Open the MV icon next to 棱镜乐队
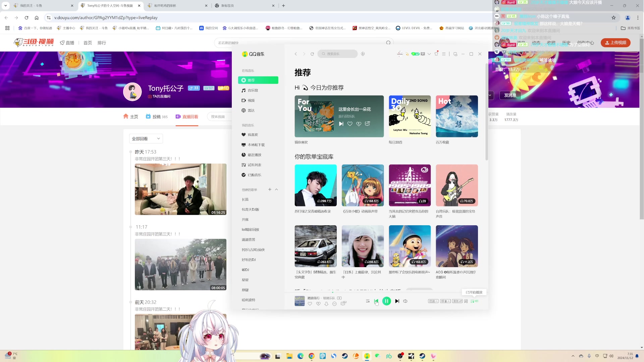This screenshot has width=644, height=362. [339, 298]
